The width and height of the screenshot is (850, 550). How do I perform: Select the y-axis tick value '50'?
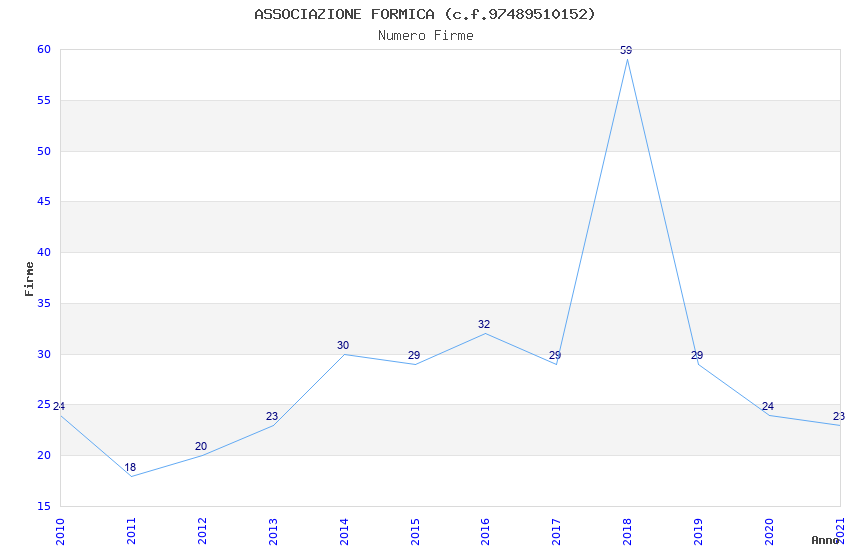(x=44, y=151)
